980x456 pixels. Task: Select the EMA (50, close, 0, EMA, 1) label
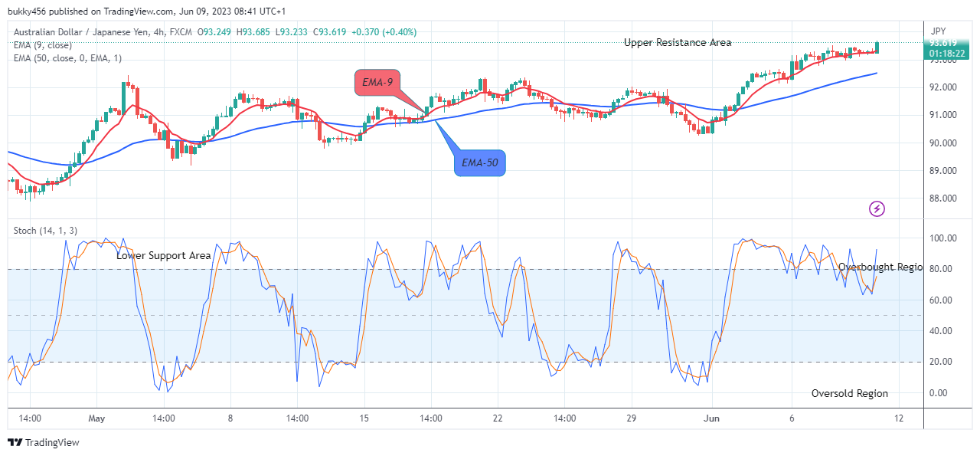point(67,57)
